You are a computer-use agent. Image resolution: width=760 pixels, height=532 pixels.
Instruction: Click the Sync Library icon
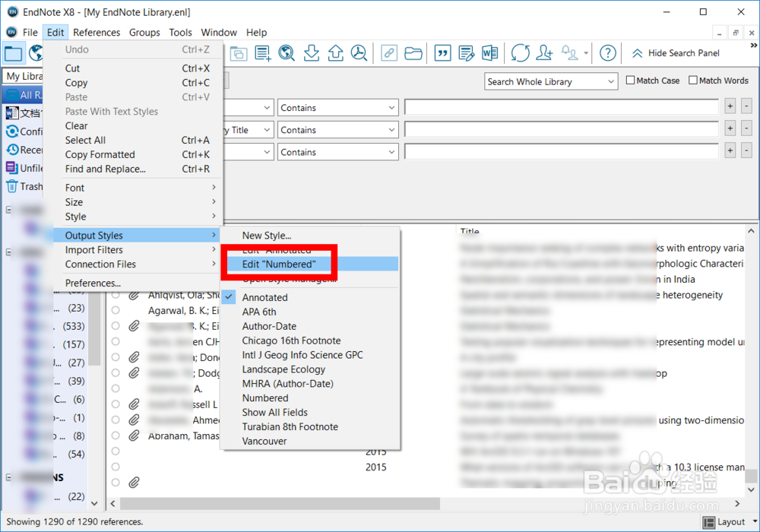tap(520, 53)
